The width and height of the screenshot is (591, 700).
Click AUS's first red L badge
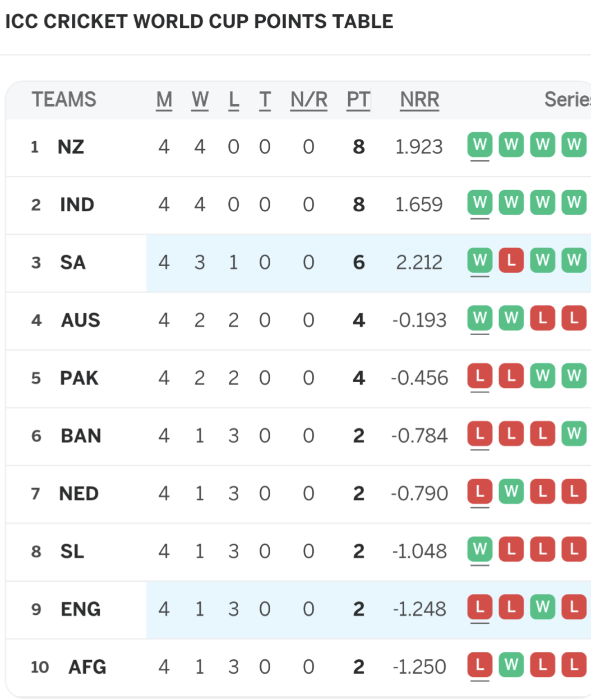click(x=543, y=318)
